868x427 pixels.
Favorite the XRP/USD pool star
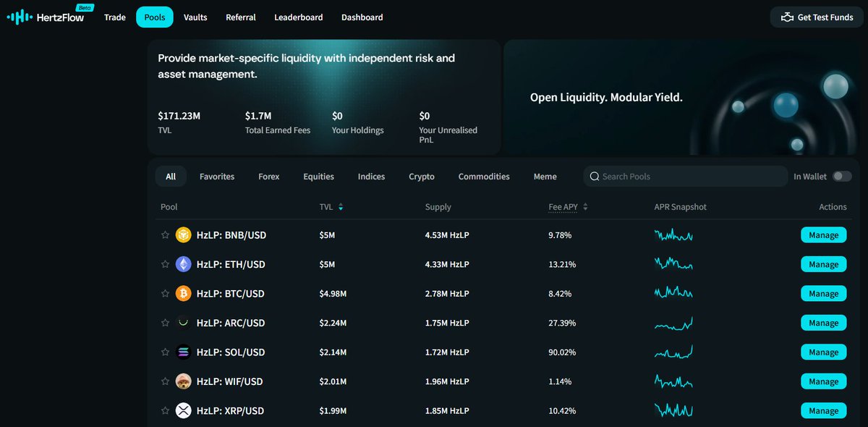(165, 410)
